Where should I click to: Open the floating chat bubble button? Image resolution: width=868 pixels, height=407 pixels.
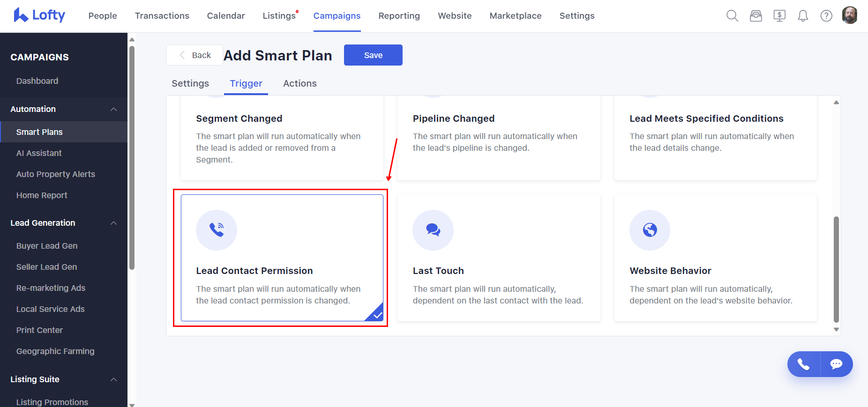[x=837, y=364]
